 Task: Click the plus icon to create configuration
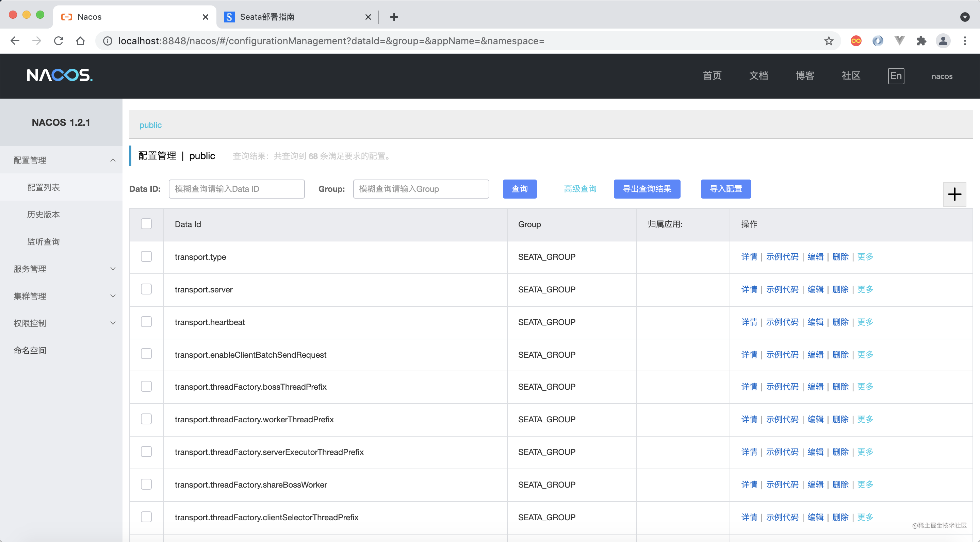point(954,194)
